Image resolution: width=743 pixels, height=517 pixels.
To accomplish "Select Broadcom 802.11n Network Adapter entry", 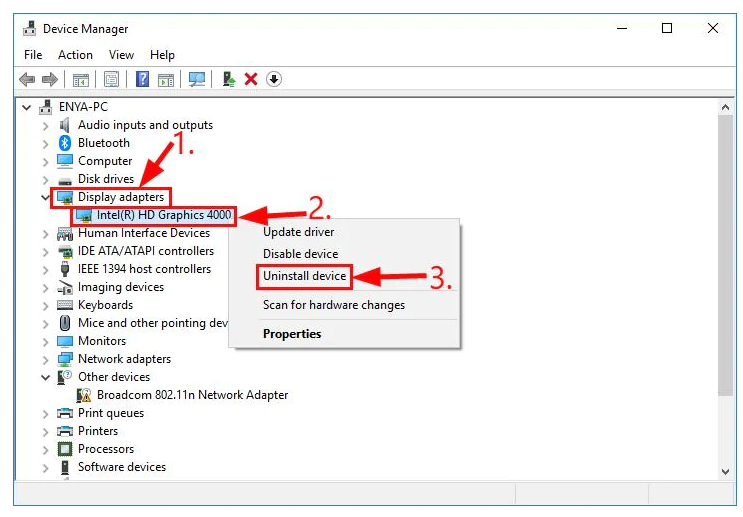I will (x=192, y=395).
